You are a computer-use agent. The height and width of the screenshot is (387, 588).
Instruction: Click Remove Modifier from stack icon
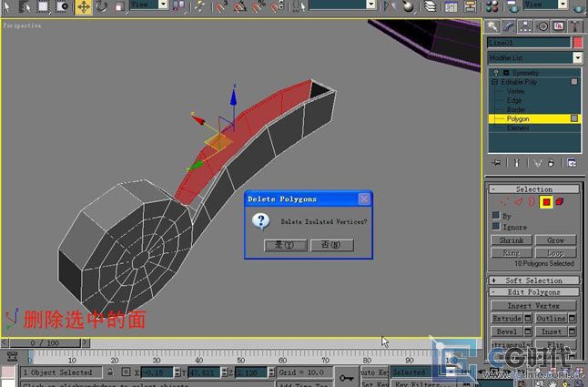click(551, 163)
